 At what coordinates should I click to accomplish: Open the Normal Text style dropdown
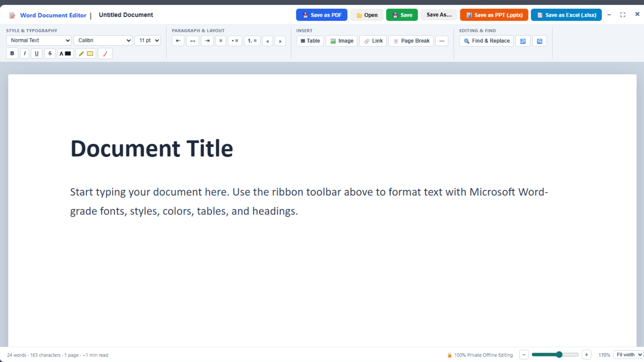tap(39, 40)
